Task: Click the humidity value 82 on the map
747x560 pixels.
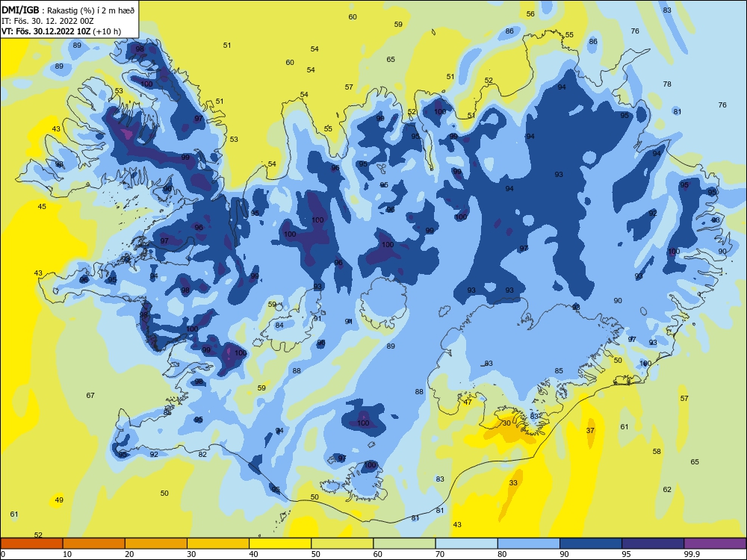Action: (202, 454)
